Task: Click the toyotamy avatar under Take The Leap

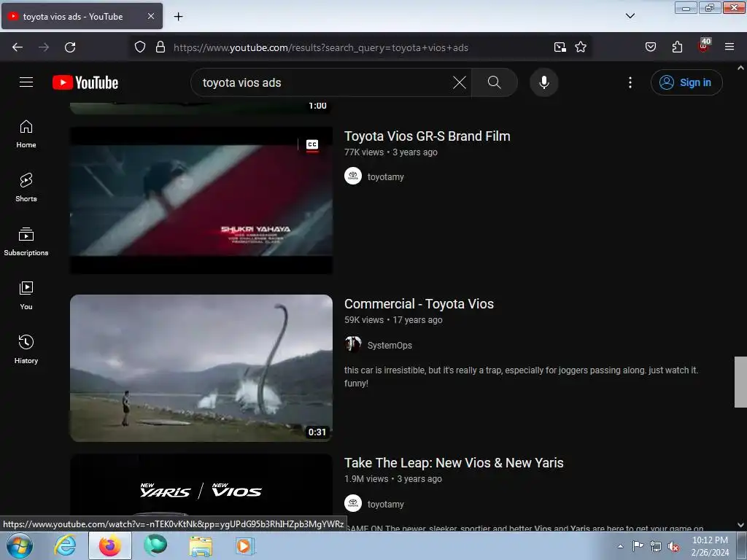Action: click(353, 503)
